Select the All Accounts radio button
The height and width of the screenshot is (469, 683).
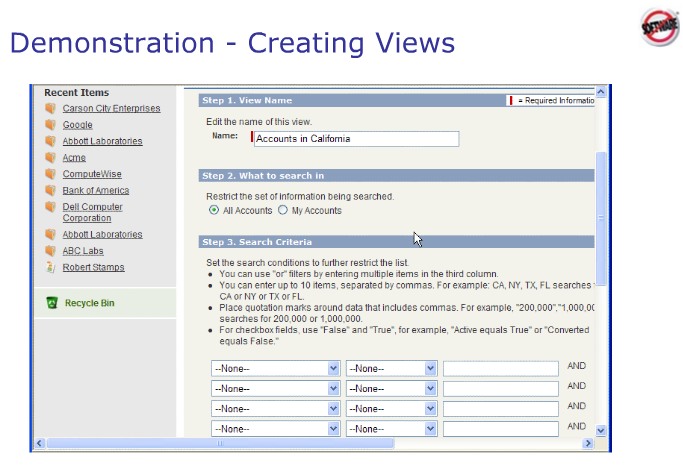point(214,211)
